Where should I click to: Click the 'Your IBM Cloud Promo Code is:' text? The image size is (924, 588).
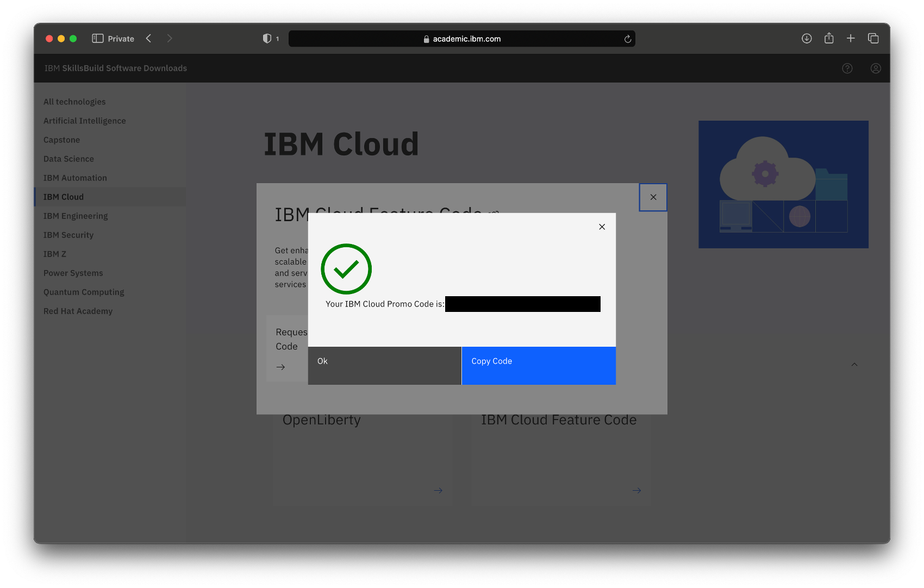pos(385,304)
